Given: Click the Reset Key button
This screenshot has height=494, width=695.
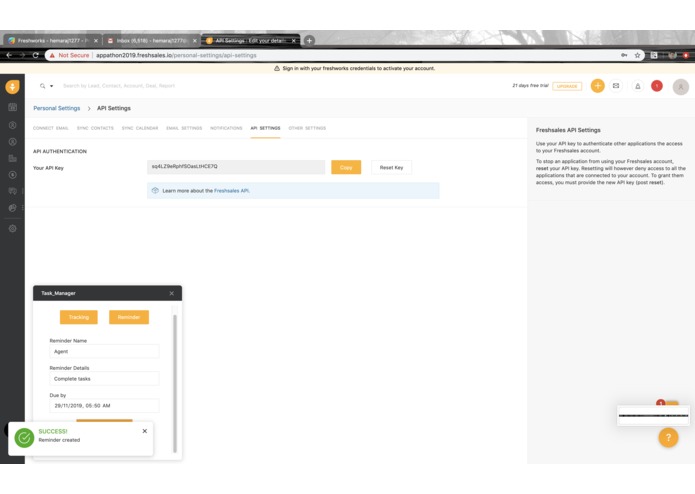Looking at the screenshot, I should (391, 167).
